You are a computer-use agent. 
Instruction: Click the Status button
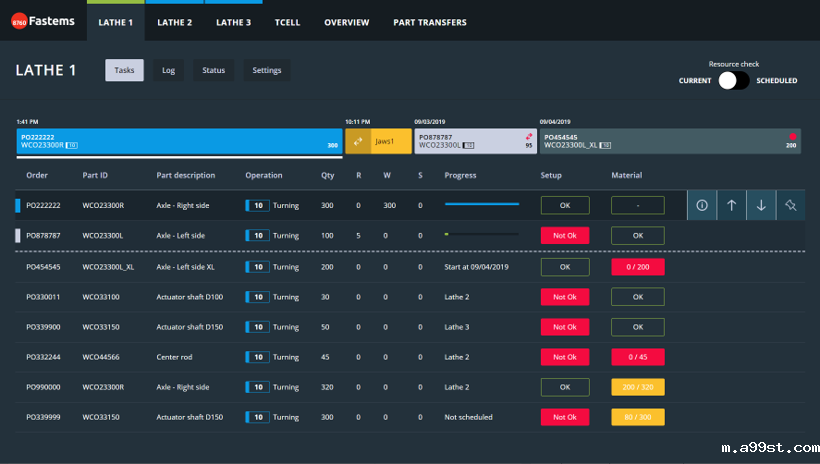click(x=213, y=70)
